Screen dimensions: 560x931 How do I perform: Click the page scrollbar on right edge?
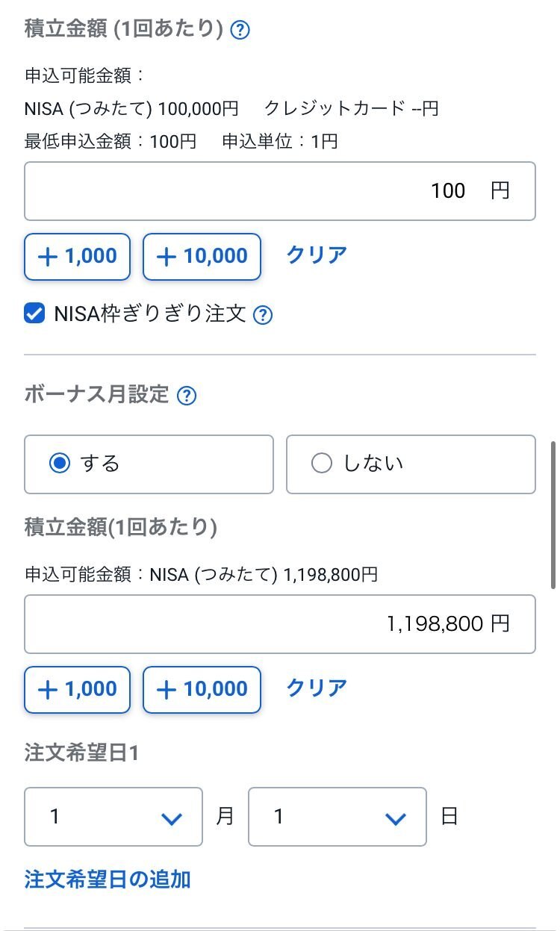pos(553,515)
